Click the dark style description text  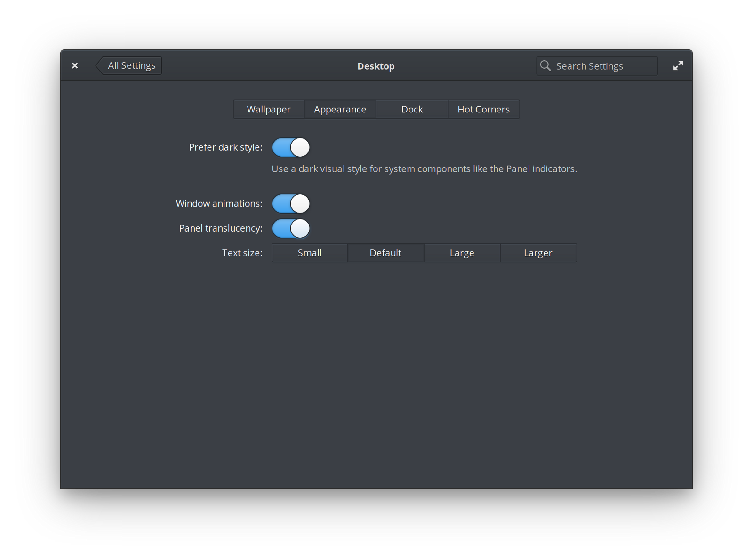tap(424, 168)
